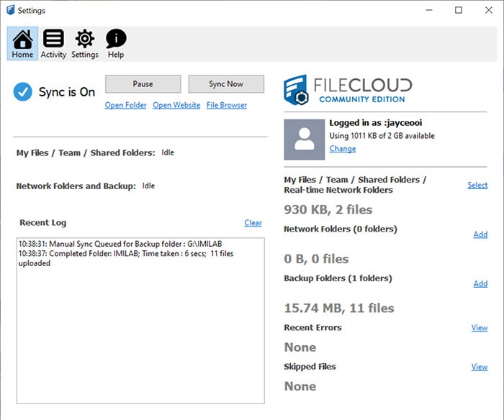Screen dimensions: 504x420
Task: Click 'Network Folders and Backup:' label
Action: point(76,186)
